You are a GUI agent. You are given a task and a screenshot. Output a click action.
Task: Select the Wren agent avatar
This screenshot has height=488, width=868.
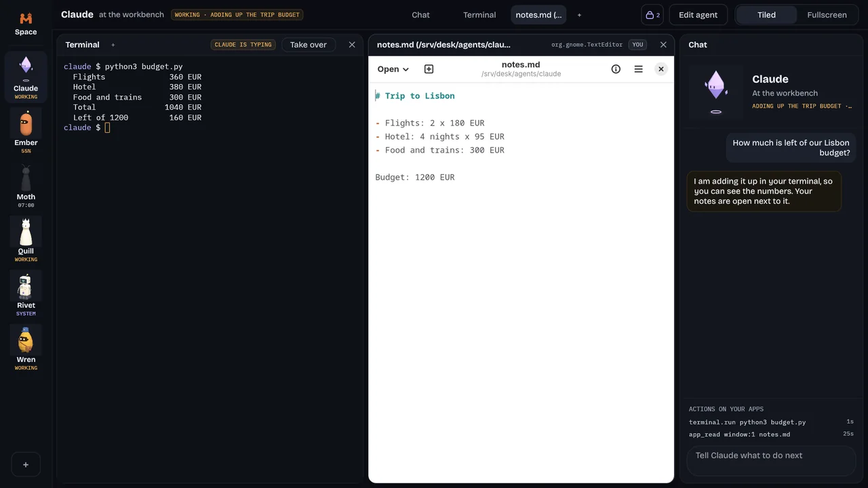[26, 347]
